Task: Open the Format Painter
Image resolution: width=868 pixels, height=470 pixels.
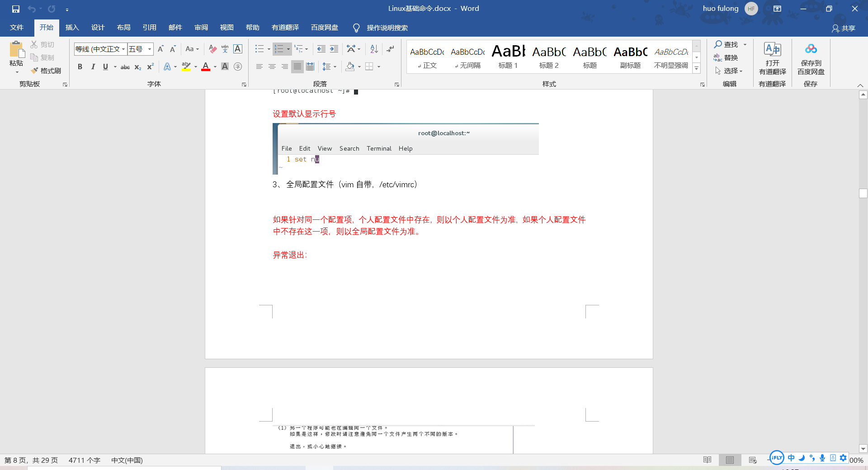Action: [x=46, y=71]
